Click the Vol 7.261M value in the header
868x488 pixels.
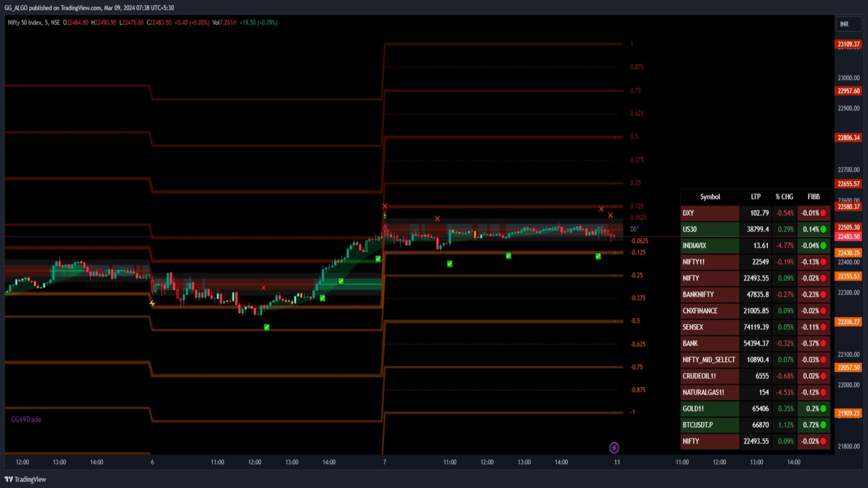224,23
